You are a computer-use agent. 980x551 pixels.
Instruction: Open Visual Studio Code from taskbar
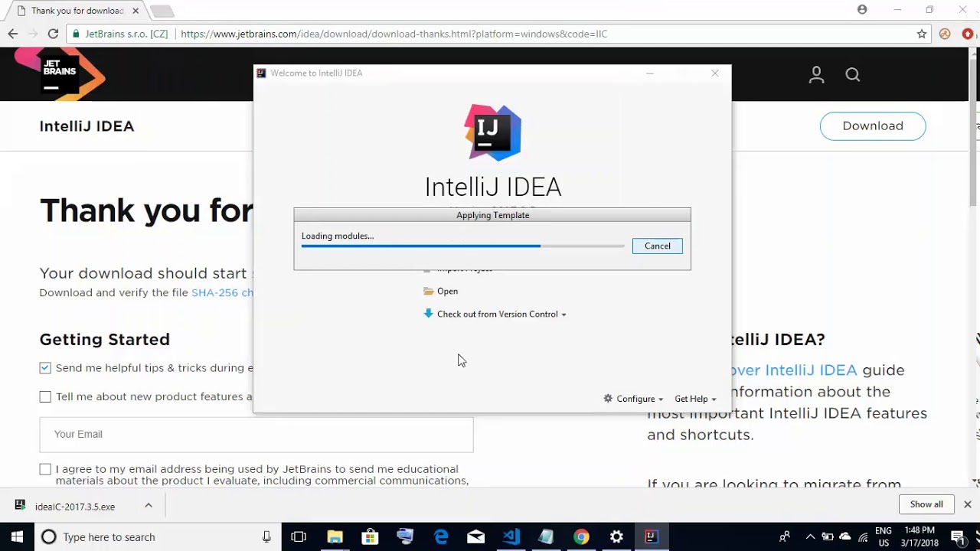(511, 537)
